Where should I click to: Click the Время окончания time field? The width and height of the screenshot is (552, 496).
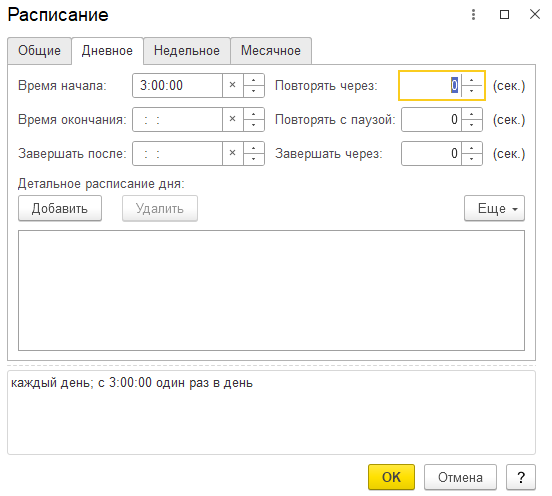click(x=177, y=120)
